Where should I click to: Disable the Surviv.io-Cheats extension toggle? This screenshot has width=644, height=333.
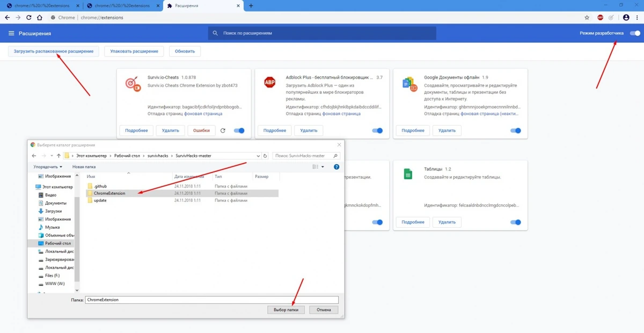point(239,131)
